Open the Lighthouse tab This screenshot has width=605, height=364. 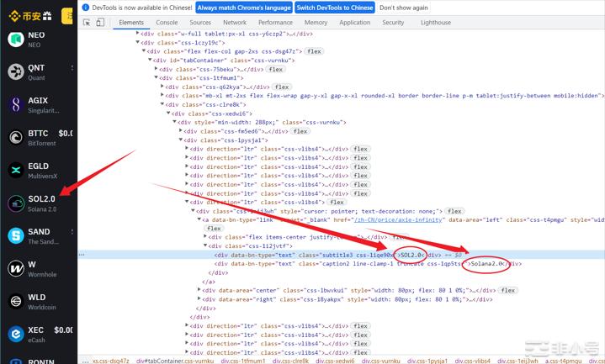point(436,23)
